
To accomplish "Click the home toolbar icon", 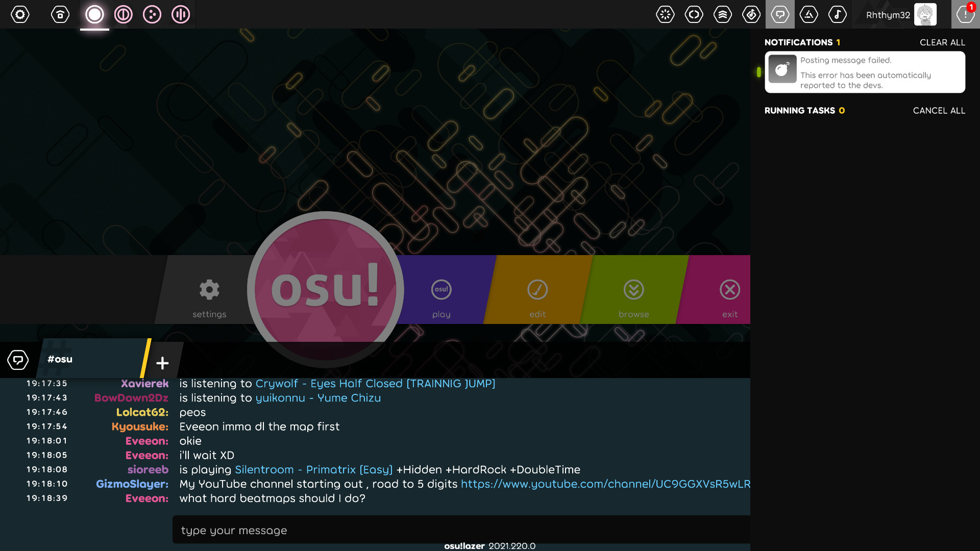I will coord(60,14).
